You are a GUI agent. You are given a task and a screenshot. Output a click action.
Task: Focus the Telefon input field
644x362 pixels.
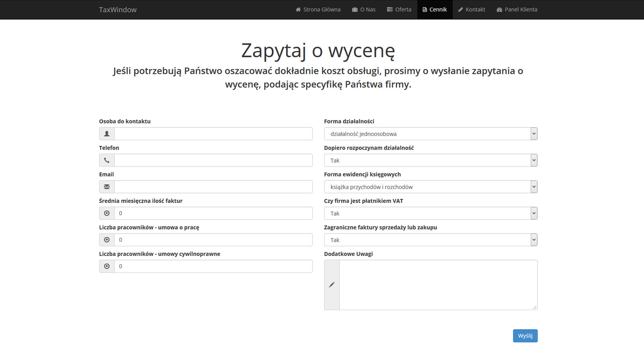[213, 160]
